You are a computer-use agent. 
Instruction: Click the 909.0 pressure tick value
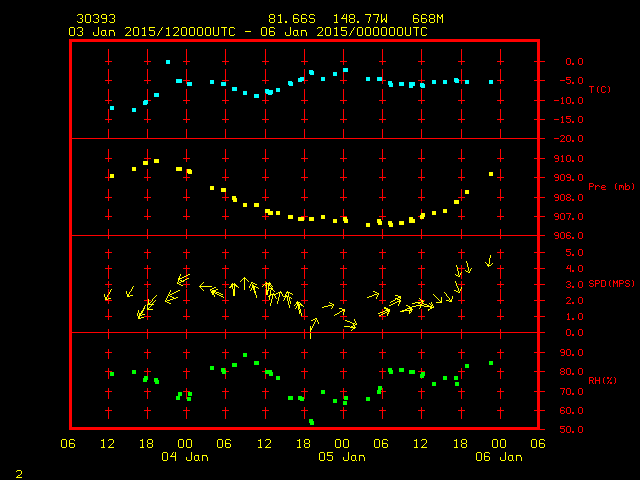pos(569,178)
